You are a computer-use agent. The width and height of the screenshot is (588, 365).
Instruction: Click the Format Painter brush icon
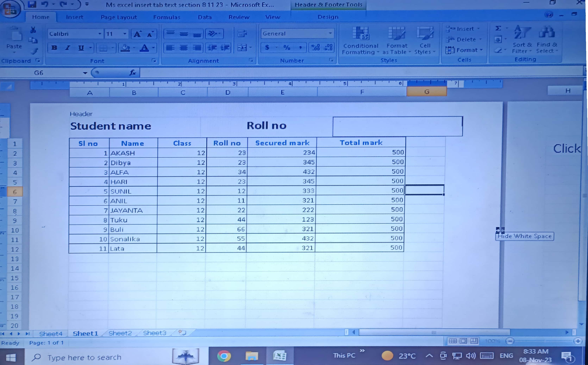tap(35, 51)
